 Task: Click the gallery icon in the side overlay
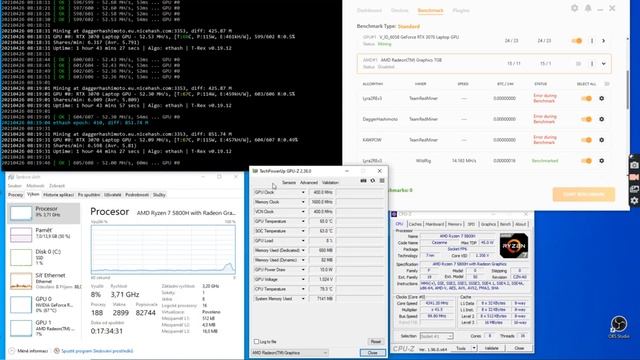coord(634,189)
